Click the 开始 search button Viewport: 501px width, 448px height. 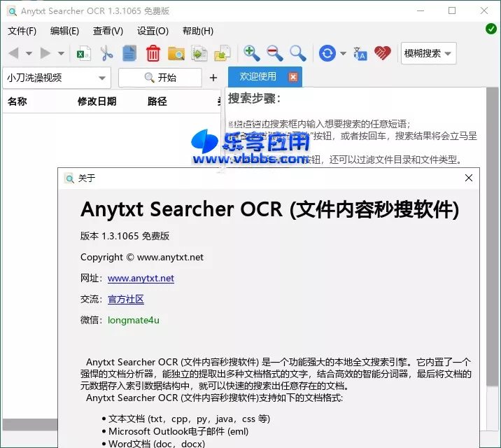coord(160,77)
